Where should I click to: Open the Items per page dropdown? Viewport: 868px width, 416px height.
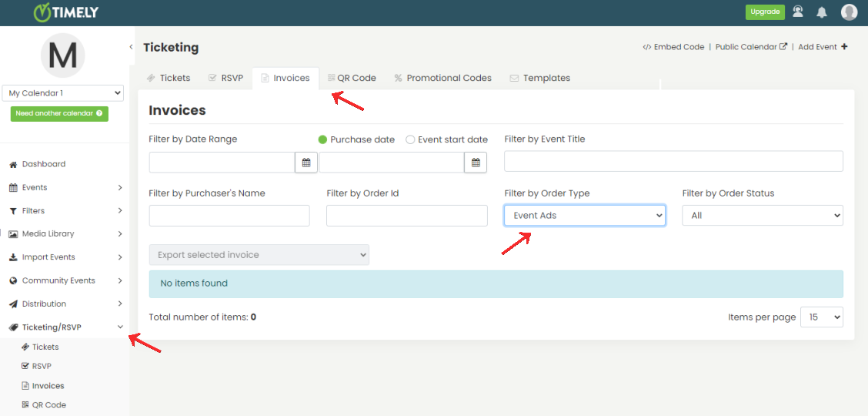coord(822,317)
